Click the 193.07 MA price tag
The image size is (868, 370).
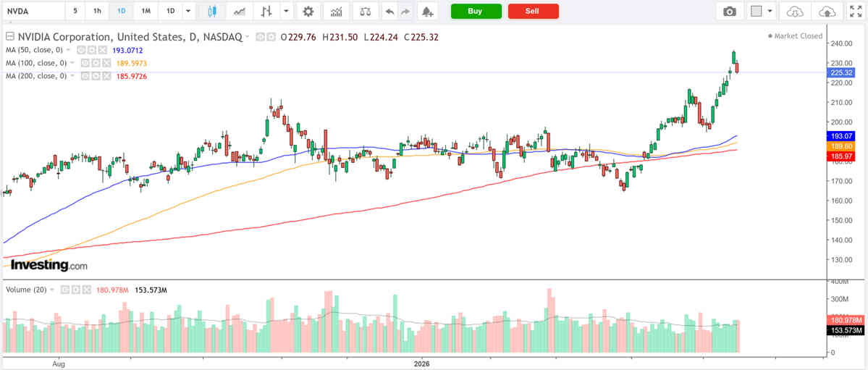pyautogui.click(x=840, y=136)
